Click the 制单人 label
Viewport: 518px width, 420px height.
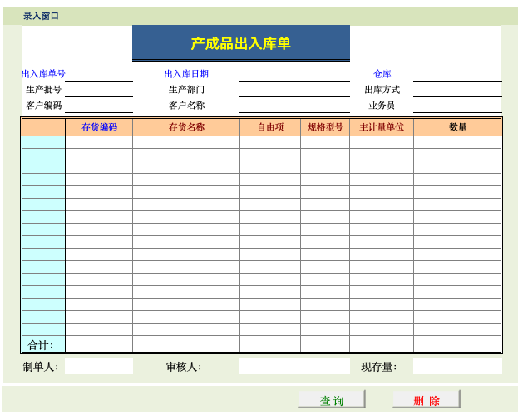(40, 367)
